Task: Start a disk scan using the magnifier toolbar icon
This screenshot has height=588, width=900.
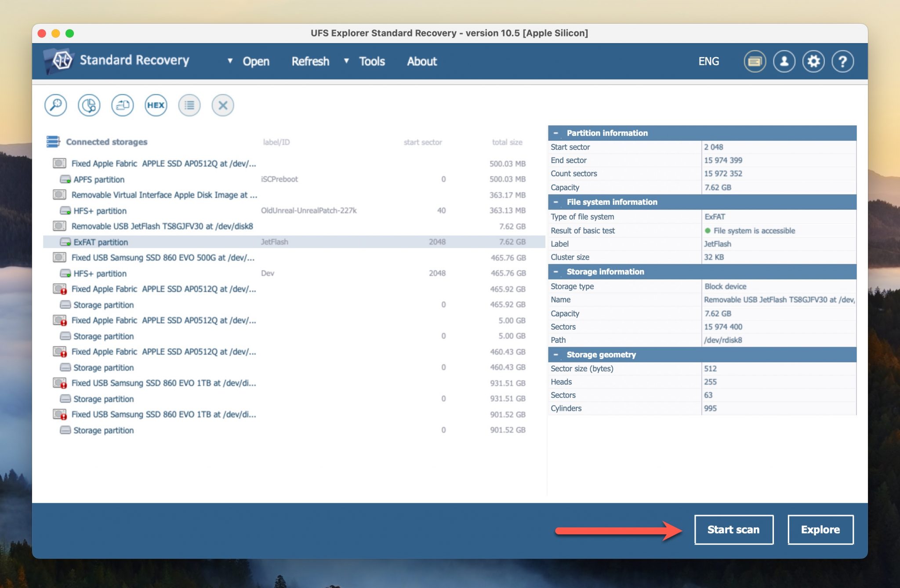Action: tap(55, 105)
